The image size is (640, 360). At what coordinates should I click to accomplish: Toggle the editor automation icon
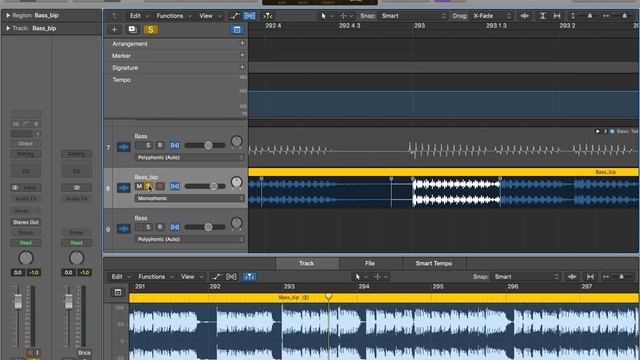tap(216, 277)
